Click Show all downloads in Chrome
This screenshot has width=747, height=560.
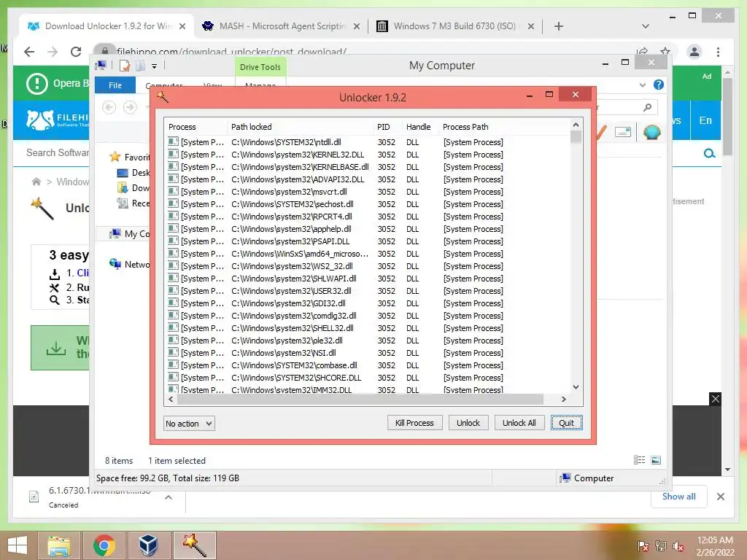679,496
